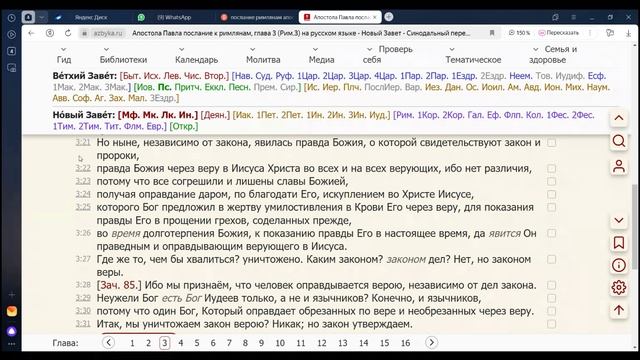Viewport: 640px width, 360px height.
Task: Open the Пс. book link
Action: pyautogui.click(x=164, y=87)
